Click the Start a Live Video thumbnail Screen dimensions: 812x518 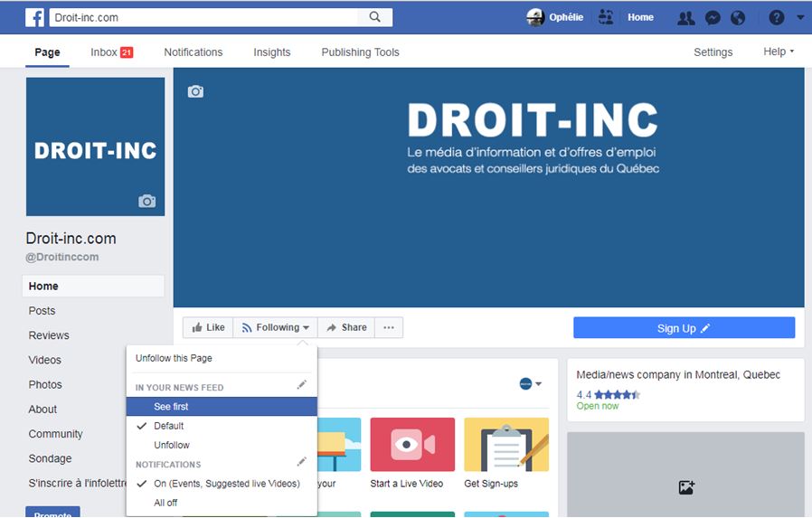pos(412,445)
